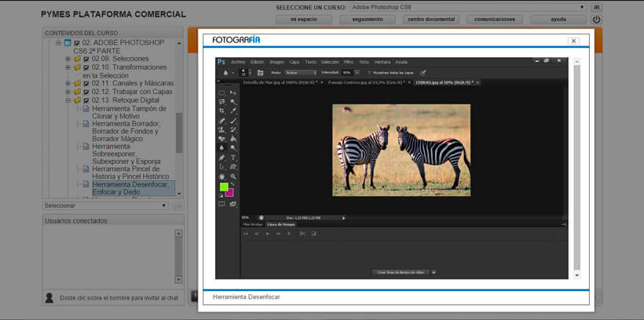Open the Blur tool preset picker arrow
The width and height of the screenshot is (644, 320).
click(x=233, y=73)
